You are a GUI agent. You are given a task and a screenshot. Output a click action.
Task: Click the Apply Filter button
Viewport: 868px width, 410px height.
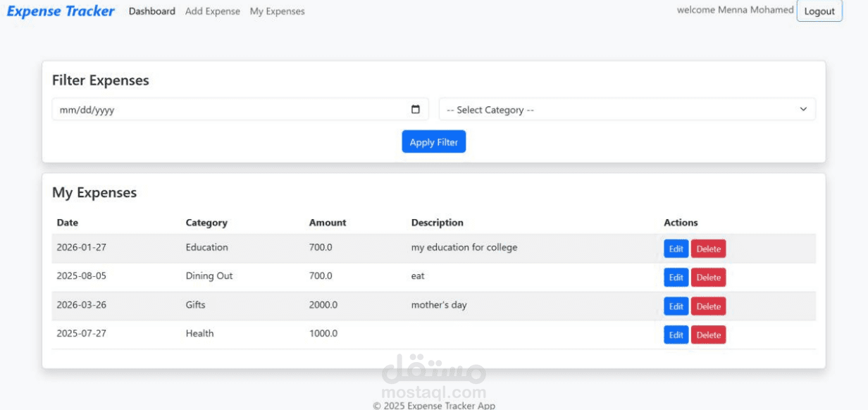[433, 142]
